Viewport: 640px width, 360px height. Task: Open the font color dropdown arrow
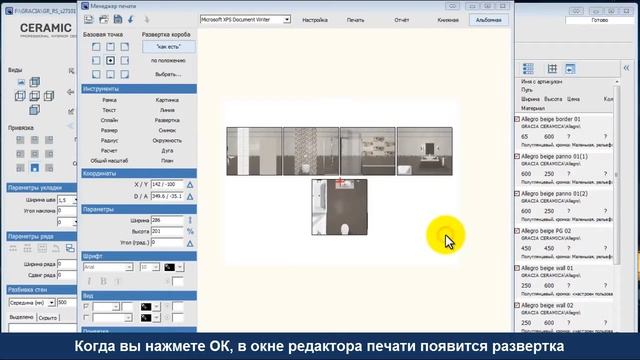180,267
